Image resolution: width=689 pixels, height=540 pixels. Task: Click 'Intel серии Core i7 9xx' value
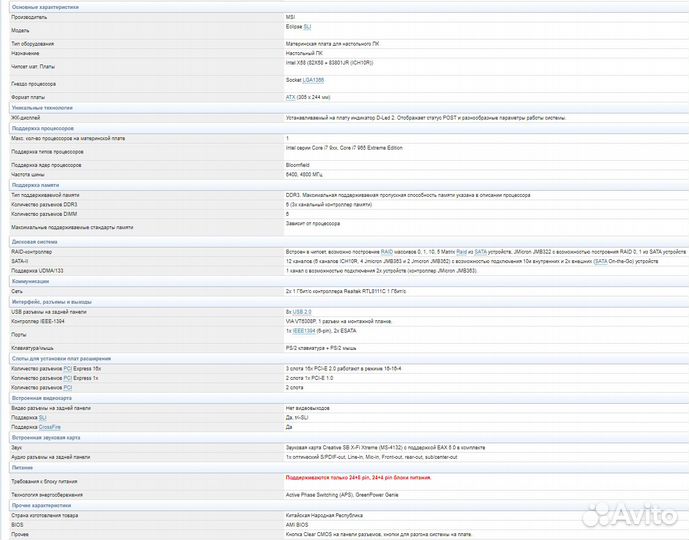pos(344,148)
